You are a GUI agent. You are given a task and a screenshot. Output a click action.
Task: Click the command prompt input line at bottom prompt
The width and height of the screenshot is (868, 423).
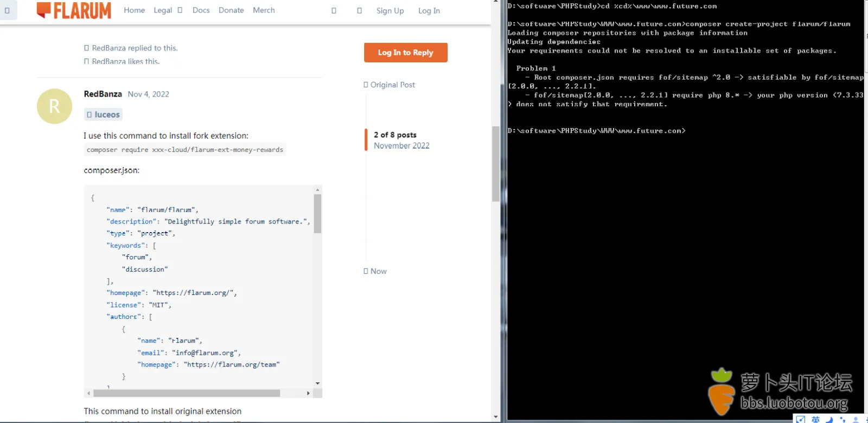(x=597, y=131)
